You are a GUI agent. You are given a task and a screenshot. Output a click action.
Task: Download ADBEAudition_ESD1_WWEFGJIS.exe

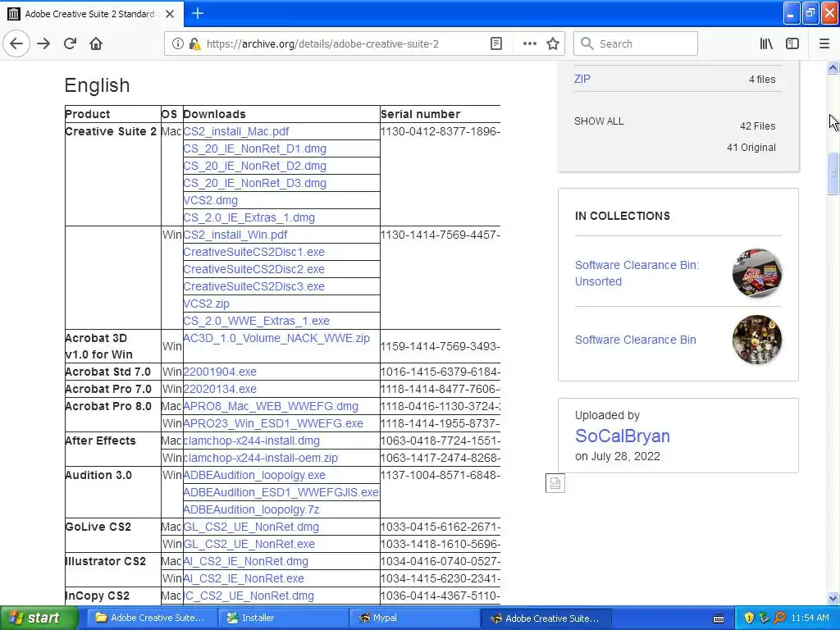(x=281, y=492)
